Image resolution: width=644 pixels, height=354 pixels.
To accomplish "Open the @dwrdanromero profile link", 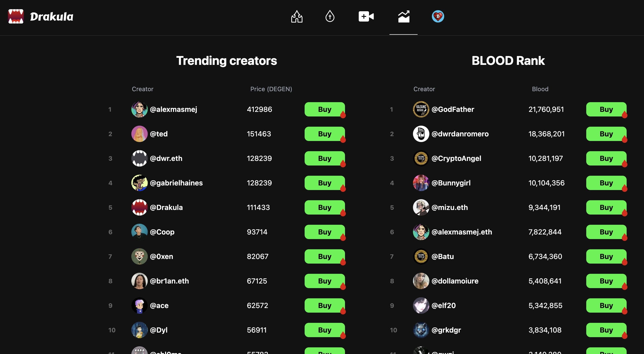I will click(460, 134).
